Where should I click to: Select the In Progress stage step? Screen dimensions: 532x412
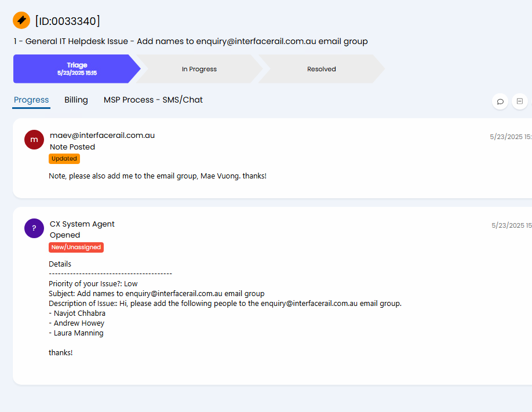point(199,69)
